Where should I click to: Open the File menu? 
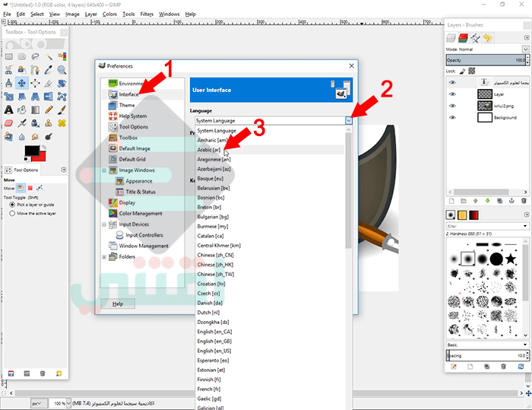(x=7, y=14)
